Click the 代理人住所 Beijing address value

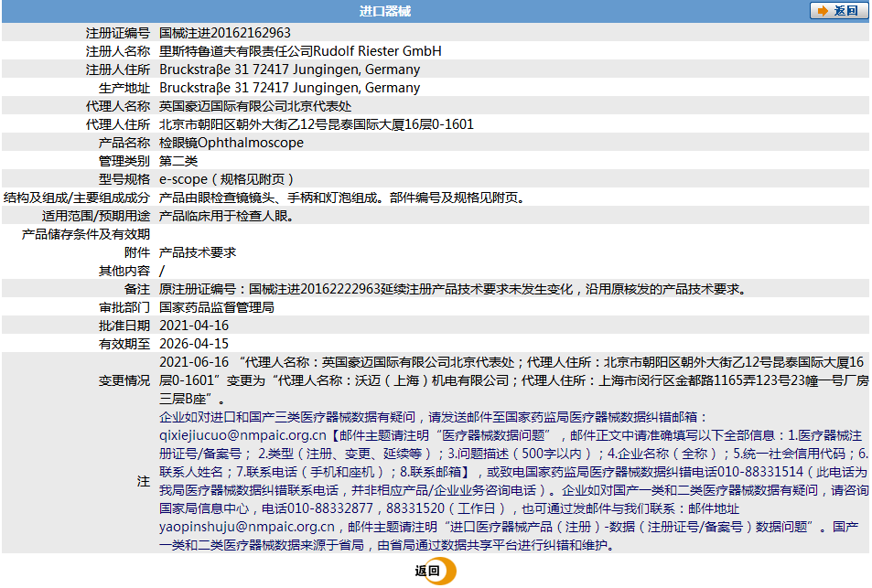point(317,124)
